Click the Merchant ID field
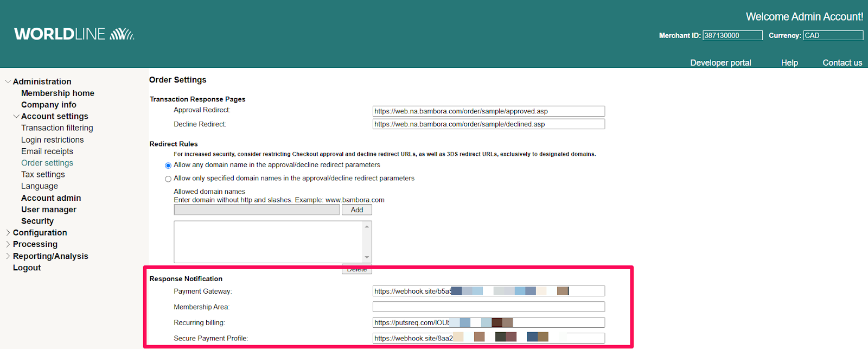 733,35
